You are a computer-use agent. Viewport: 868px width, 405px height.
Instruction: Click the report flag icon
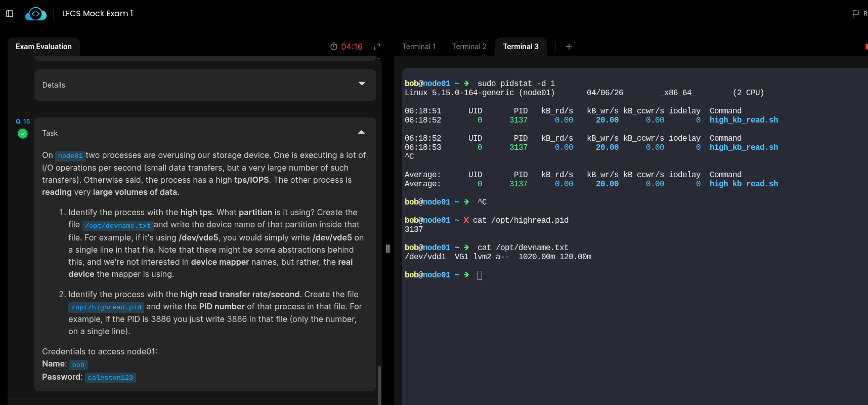[x=855, y=14]
